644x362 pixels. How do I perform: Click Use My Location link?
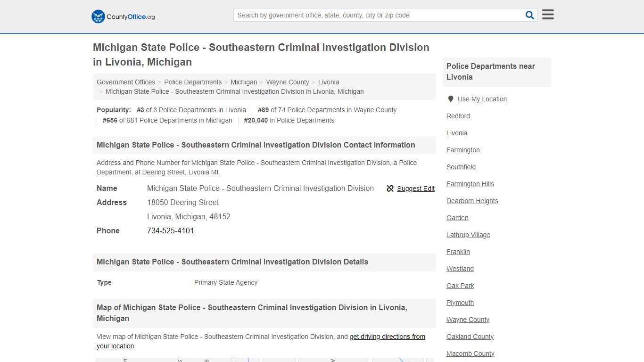[x=482, y=99]
